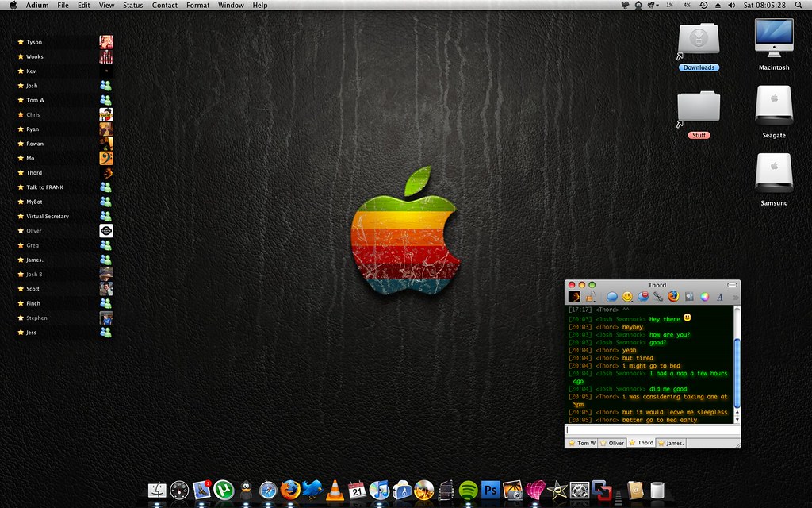Select the Seagate drive icon
812x508 pixels.
click(x=774, y=106)
